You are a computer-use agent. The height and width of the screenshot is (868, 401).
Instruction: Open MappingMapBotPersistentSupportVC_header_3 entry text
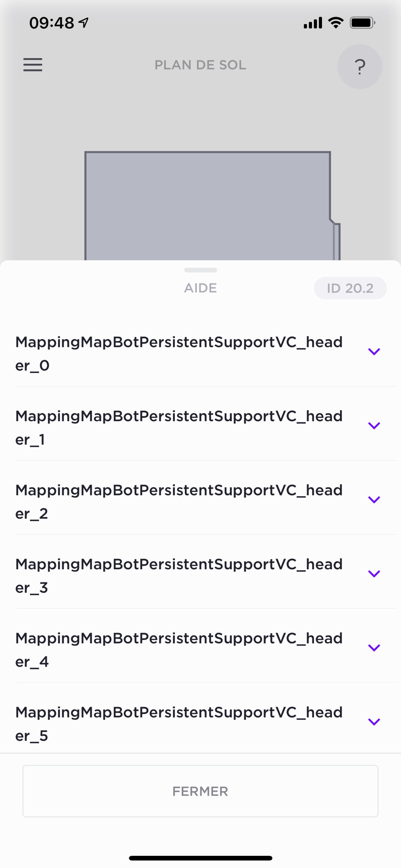tap(179, 576)
